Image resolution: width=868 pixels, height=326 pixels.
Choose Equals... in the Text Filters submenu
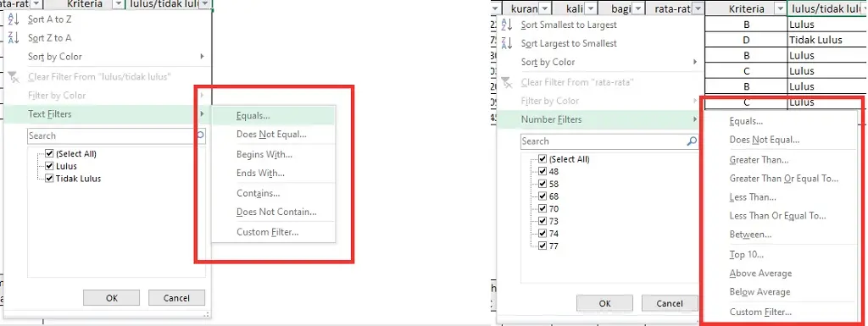click(274, 116)
